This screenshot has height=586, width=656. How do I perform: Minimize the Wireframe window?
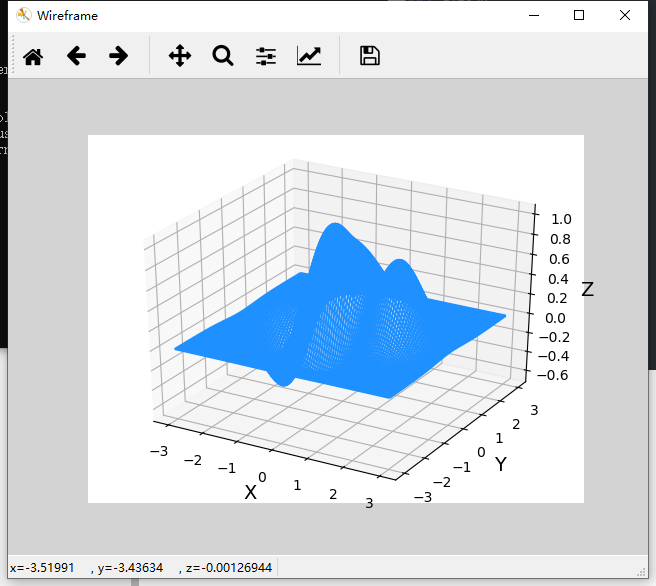tap(534, 15)
